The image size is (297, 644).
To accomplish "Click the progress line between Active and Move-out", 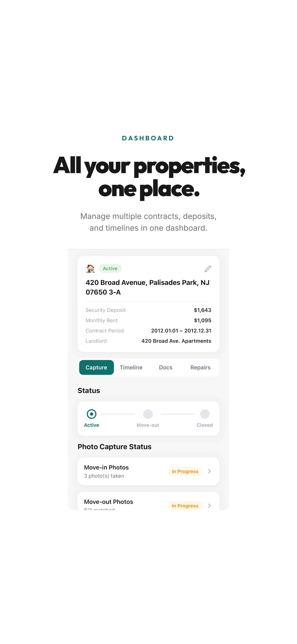I will 118,414.
